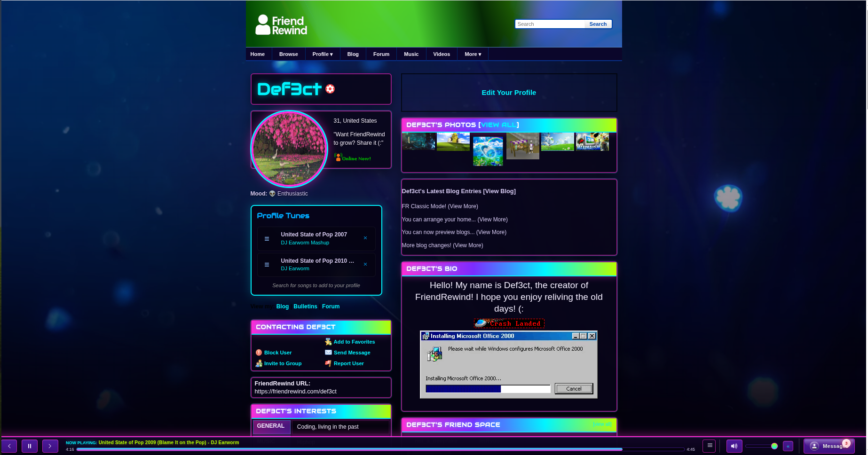Image resolution: width=868 pixels, height=455 pixels.
Task: Click the Report User flag icon
Action: [x=328, y=363]
